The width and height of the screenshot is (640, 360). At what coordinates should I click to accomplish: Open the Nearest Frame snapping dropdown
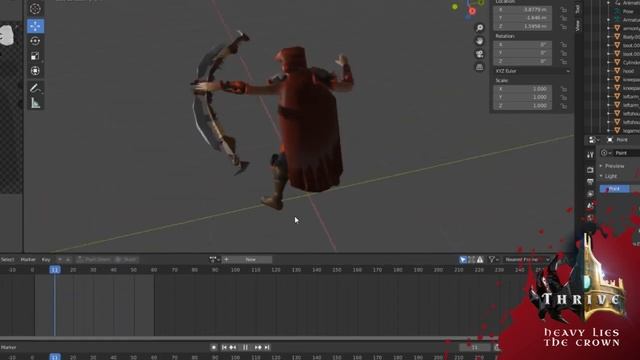click(527, 260)
